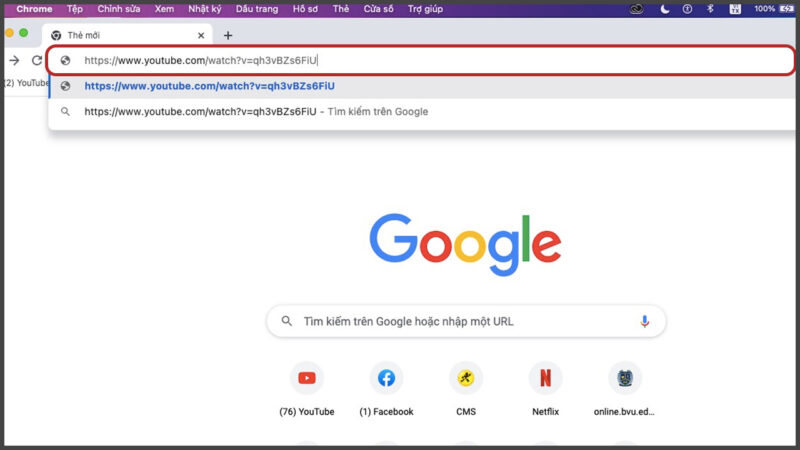The height and width of the screenshot is (450, 800).
Task: Open the YouTube shortcut tile
Action: (x=306, y=378)
